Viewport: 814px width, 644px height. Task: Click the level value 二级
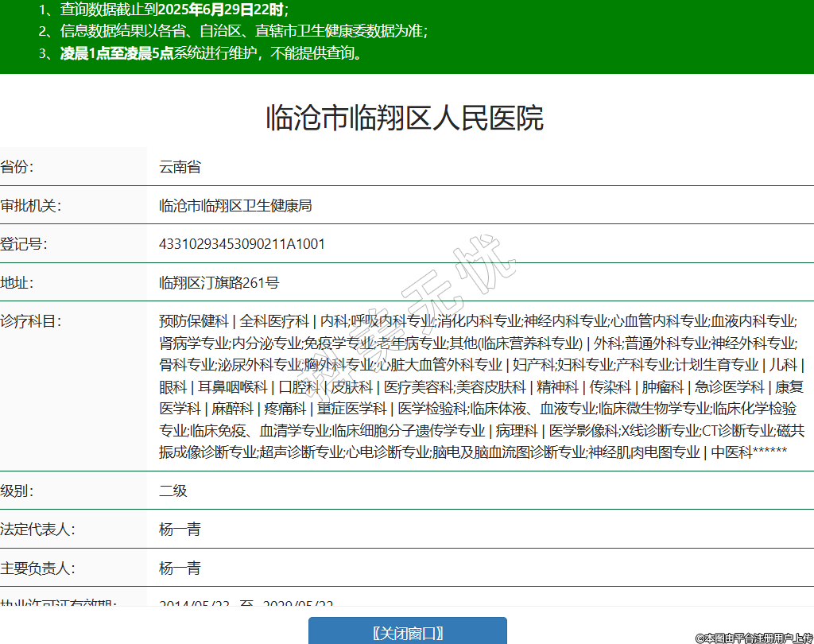coord(173,491)
